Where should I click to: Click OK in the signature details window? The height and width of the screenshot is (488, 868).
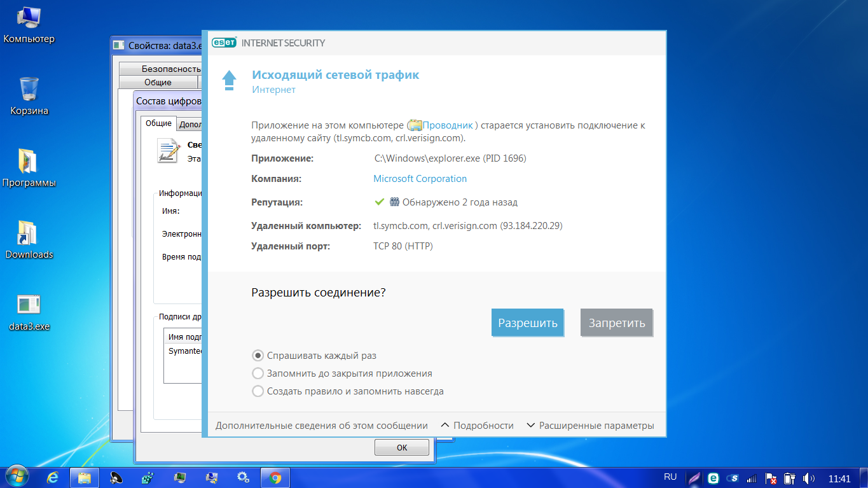[401, 447]
